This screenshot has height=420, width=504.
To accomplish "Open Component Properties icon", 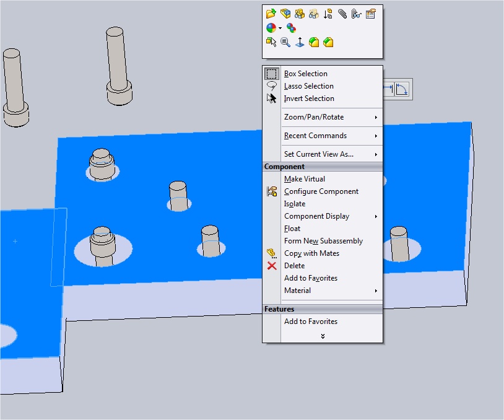I will (370, 14).
